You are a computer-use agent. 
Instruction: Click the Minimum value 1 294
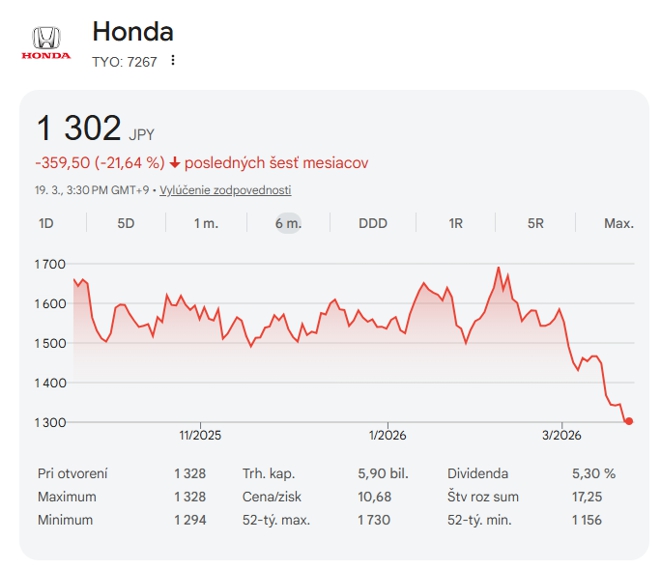190,520
